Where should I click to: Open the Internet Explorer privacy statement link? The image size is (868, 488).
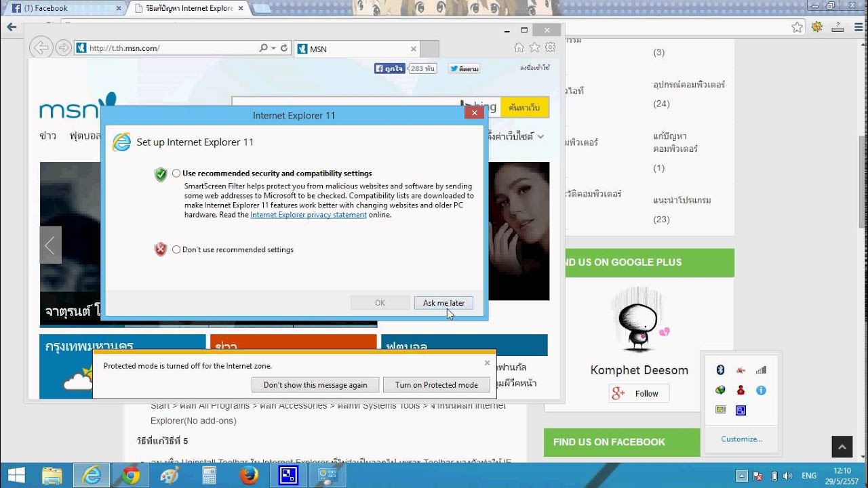click(309, 215)
